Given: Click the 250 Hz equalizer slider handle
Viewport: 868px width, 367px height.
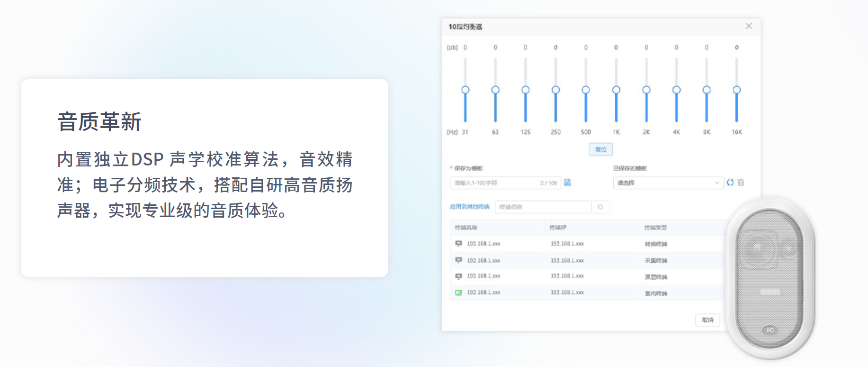Looking at the screenshot, I should click(556, 90).
